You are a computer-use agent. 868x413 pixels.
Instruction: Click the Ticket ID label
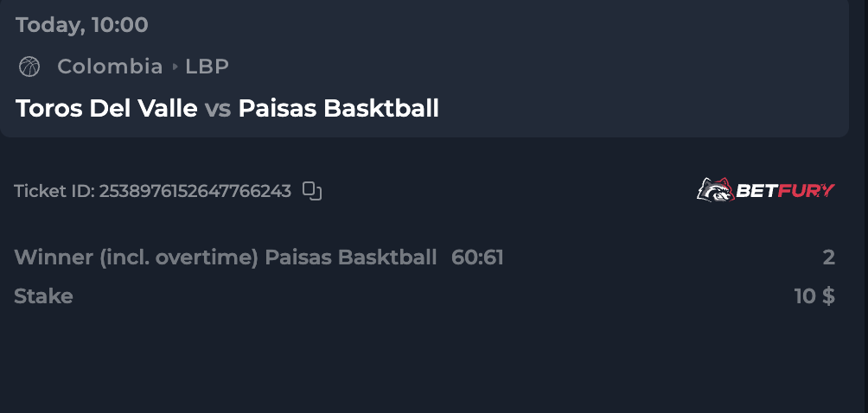(x=54, y=191)
